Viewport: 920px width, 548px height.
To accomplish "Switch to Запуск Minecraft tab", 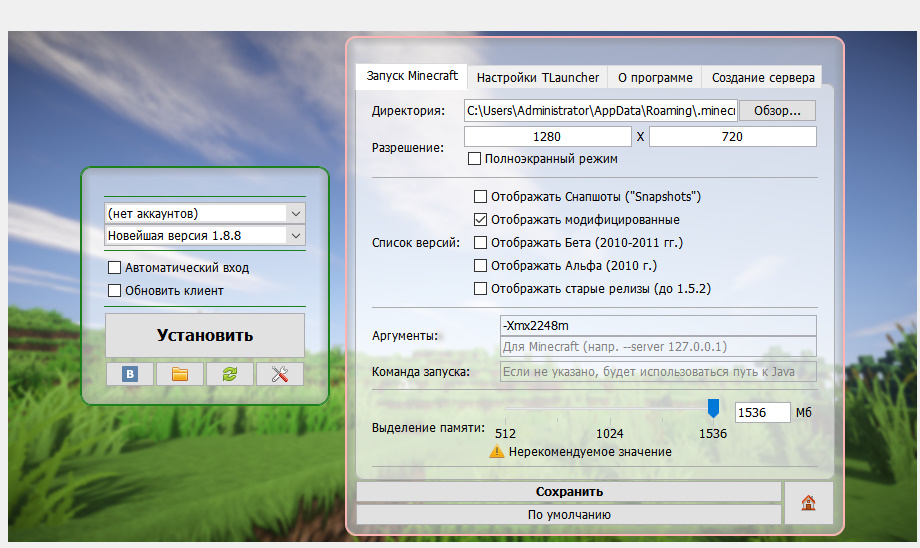I will click(x=412, y=76).
